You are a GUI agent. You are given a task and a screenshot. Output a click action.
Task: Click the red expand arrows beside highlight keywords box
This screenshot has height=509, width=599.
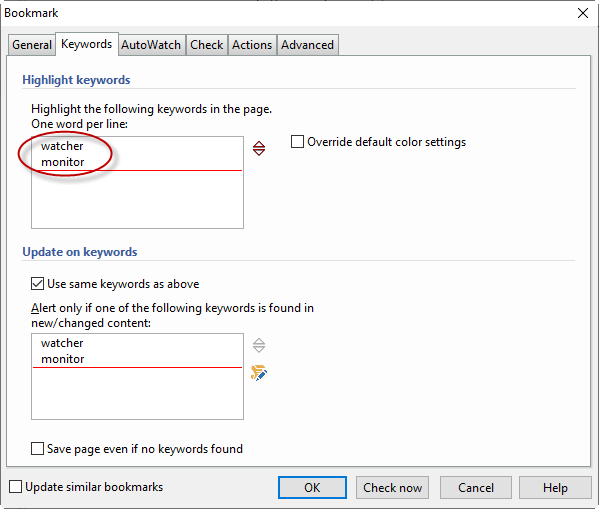point(259,148)
